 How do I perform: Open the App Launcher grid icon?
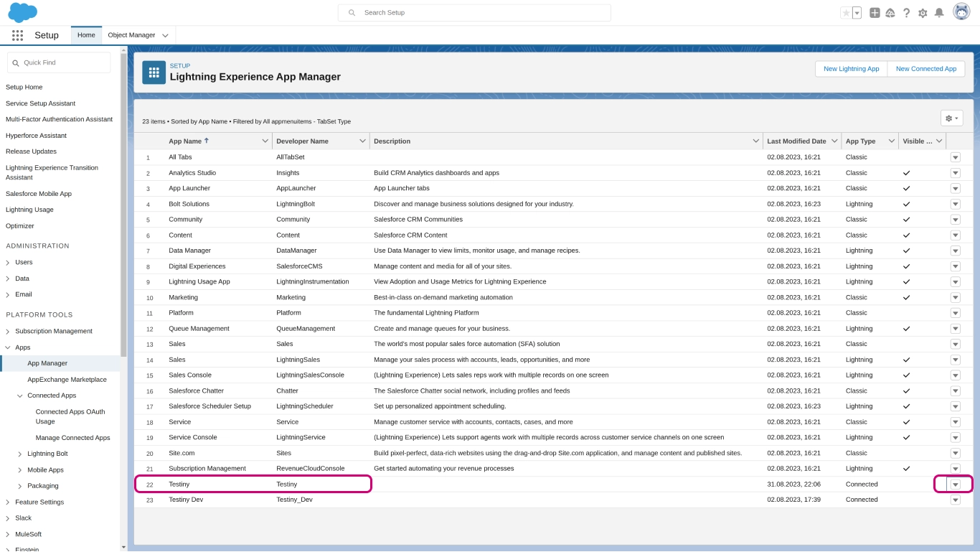[17, 35]
